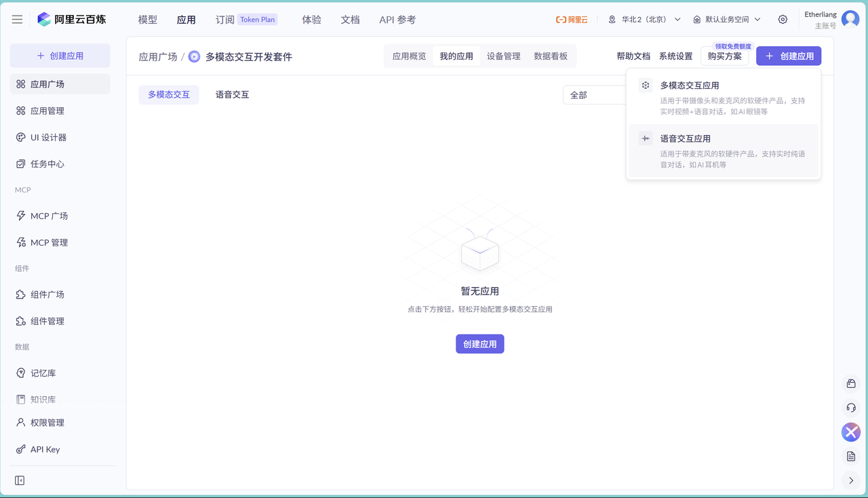
Task: Click 创建应用 button below 暂无应用
Action: 480,344
